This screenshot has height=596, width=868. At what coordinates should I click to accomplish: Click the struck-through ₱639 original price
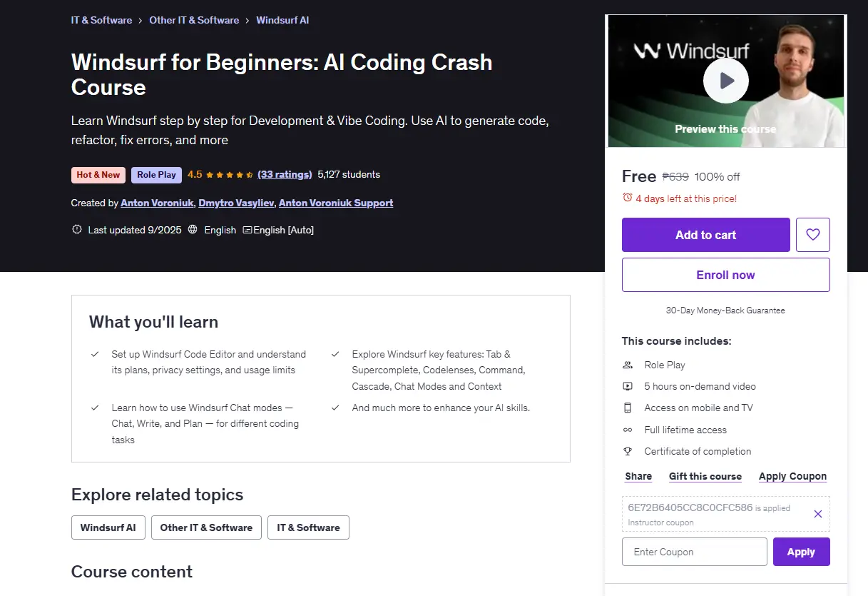click(x=675, y=177)
